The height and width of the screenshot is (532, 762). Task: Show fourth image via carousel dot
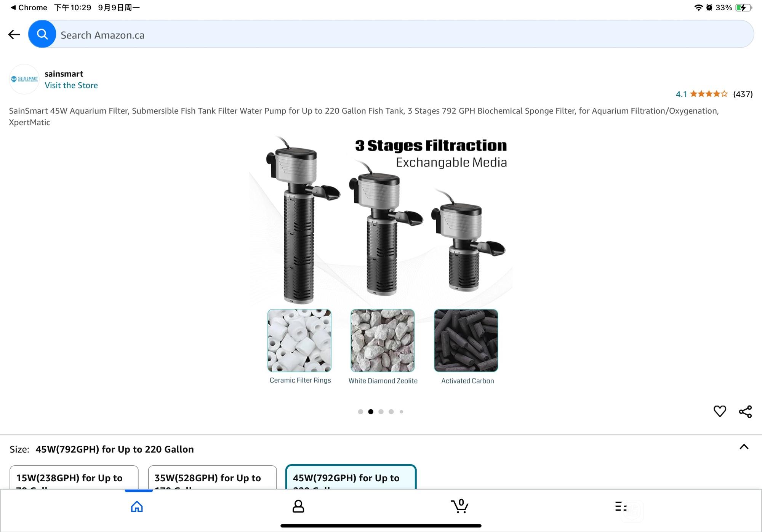(x=391, y=412)
